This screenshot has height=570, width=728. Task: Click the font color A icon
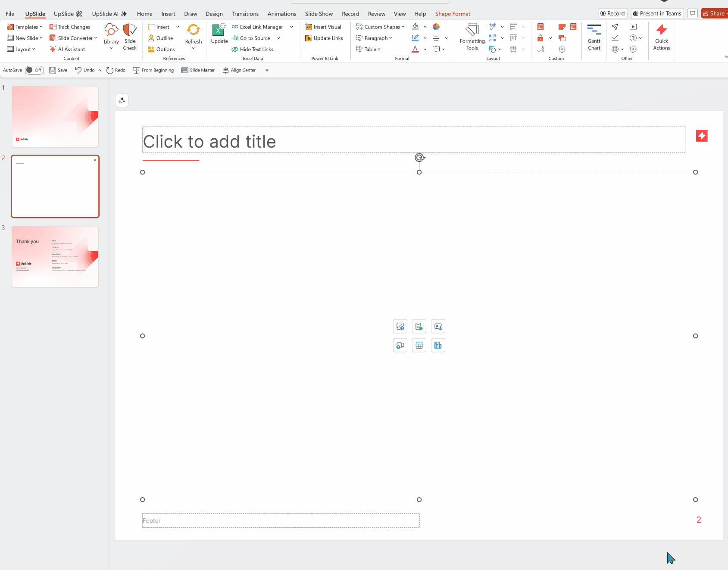click(415, 49)
